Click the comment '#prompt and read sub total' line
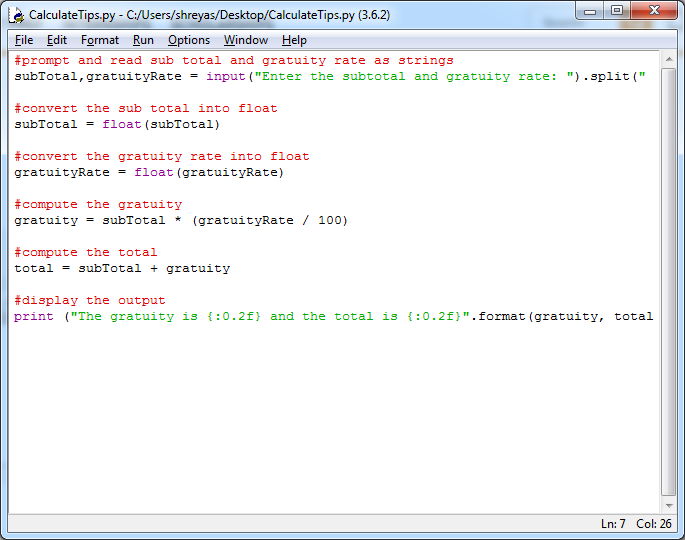Screen dimensions: 685x540 coord(234,61)
